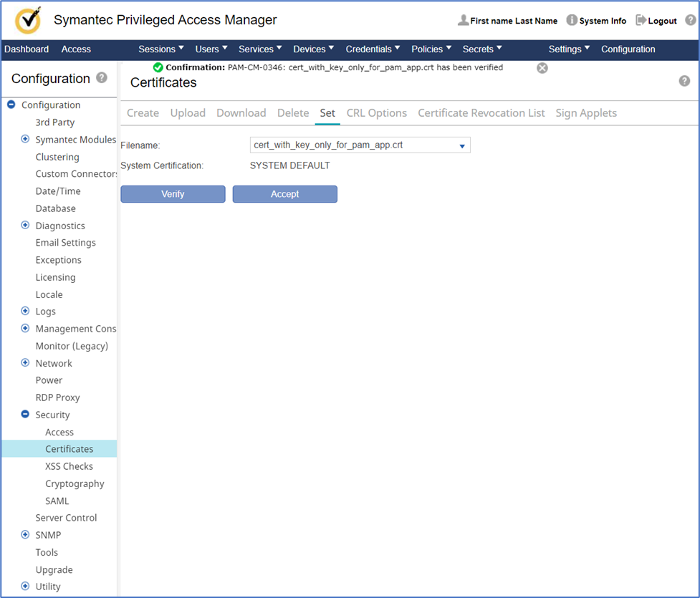
Task: Open the Filename certificate dropdown
Action: click(x=462, y=146)
